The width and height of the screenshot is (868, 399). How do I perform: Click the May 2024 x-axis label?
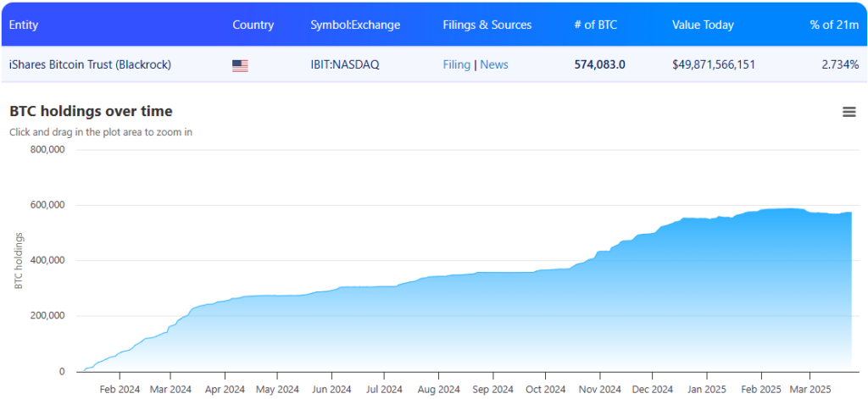click(x=277, y=389)
